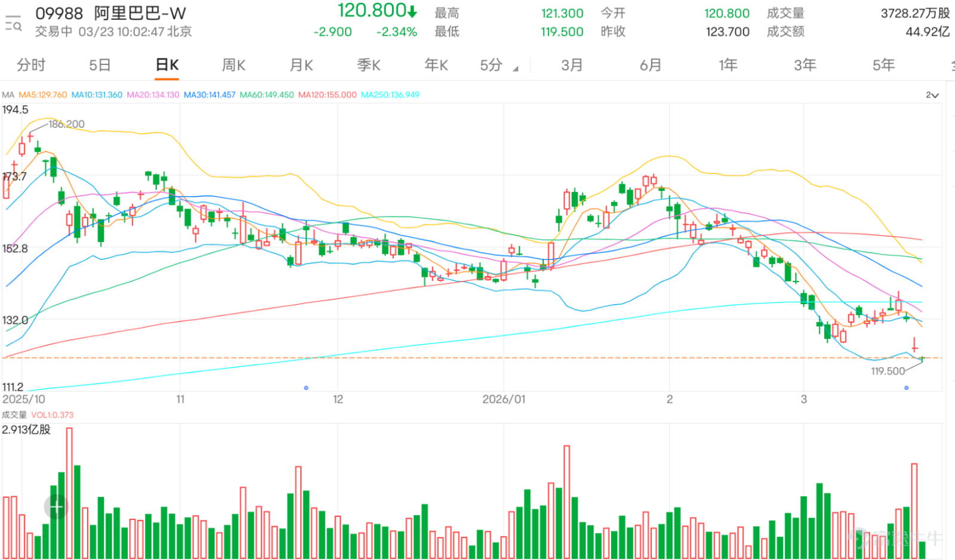Viewport: 955px width, 560px height.
Task: Select the 日K tab
Action: (x=167, y=65)
